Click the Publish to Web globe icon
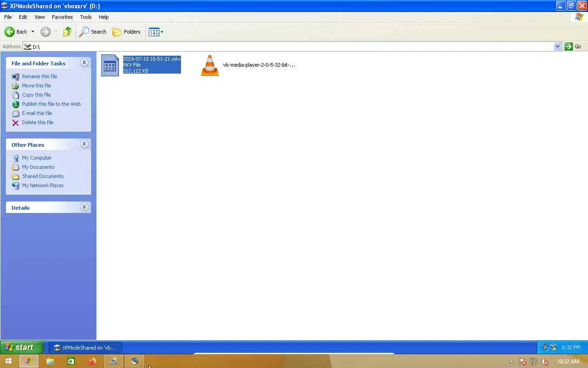This screenshot has width=588, height=368. pyautogui.click(x=16, y=104)
